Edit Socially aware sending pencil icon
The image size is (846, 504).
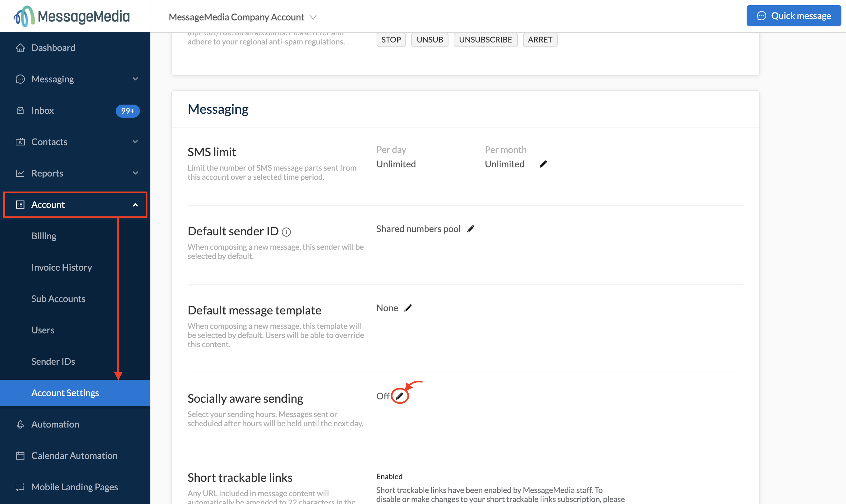coord(399,396)
